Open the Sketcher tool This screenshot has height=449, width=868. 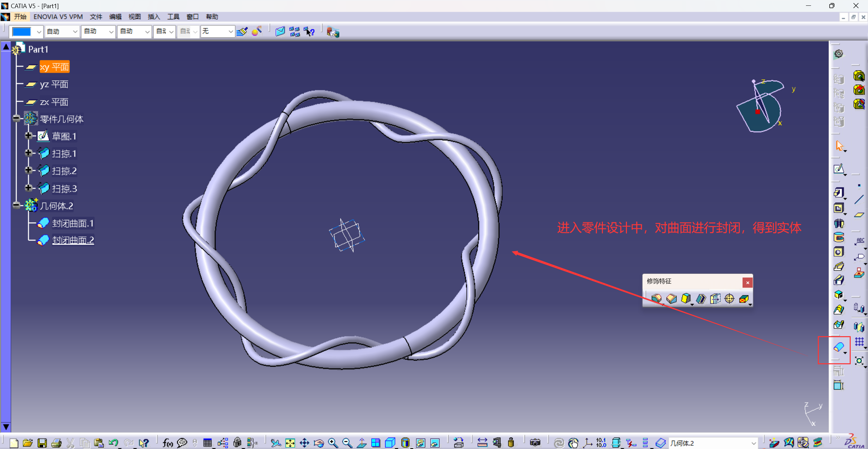(839, 168)
